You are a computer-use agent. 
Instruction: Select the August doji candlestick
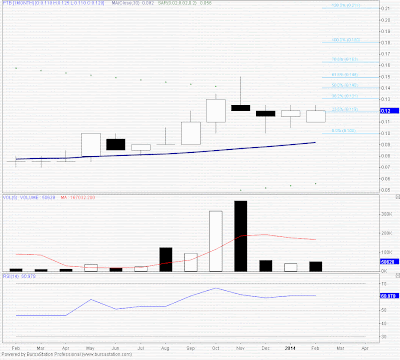(166, 144)
